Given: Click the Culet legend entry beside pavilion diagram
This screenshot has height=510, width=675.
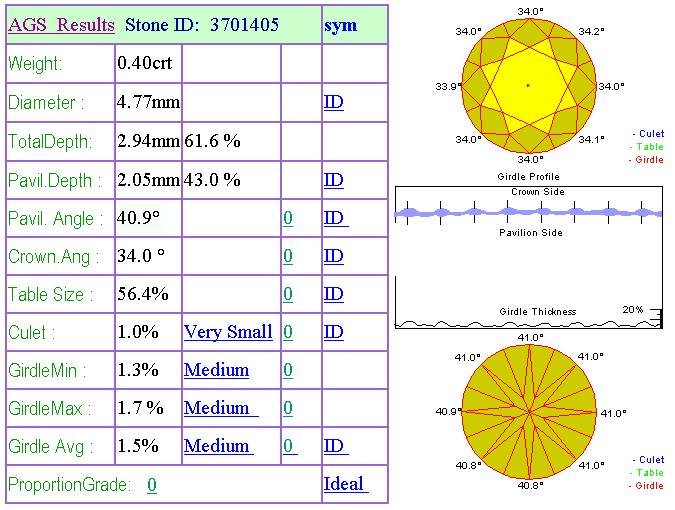Looking at the screenshot, I should click(648, 460).
